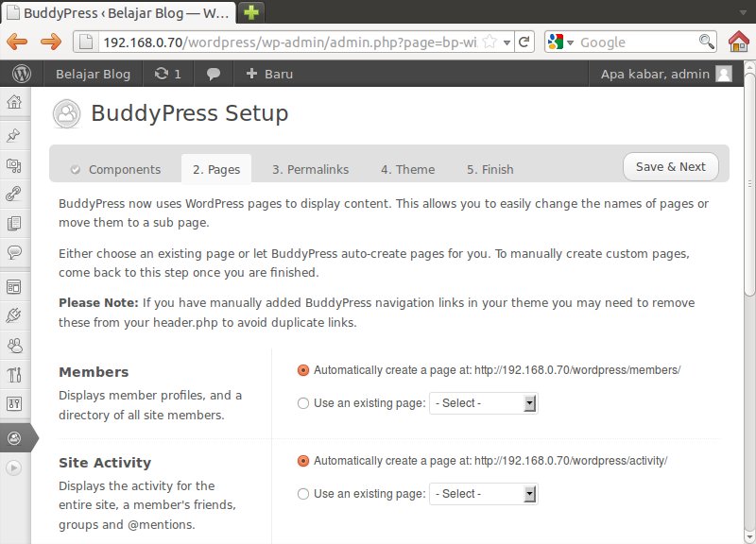The width and height of the screenshot is (756, 544).
Task: Click the comments bubble in admin bar
Action: (214, 74)
